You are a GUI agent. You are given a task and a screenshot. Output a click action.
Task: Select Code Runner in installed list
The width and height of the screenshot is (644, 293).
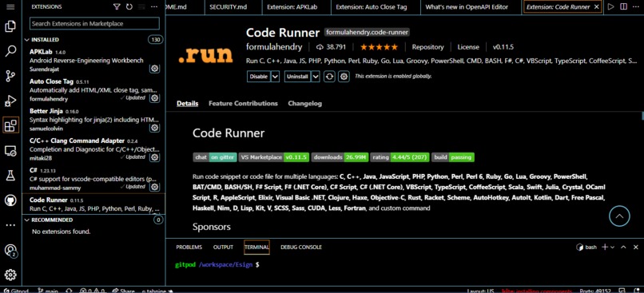[x=93, y=204]
